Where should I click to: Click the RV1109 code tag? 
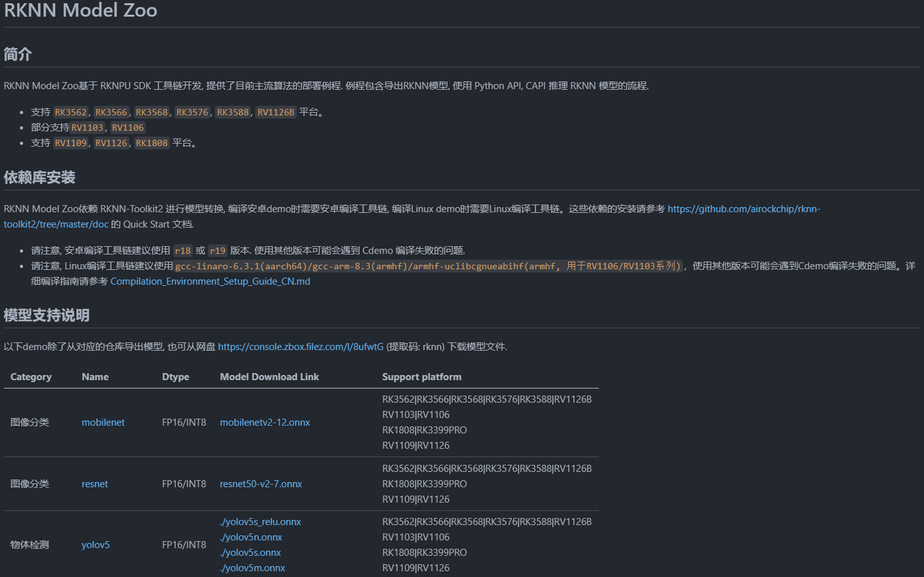[x=71, y=143]
